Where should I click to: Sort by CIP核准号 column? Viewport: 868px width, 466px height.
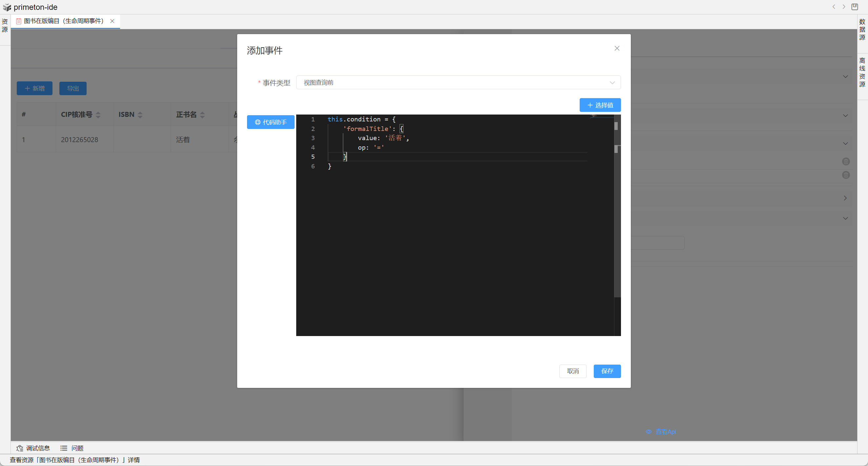click(98, 115)
